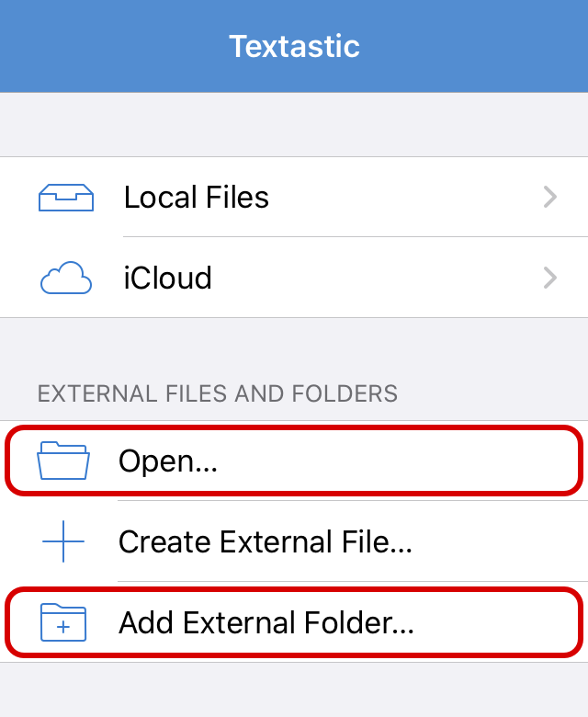Open the iCloud location
The width and height of the screenshot is (588, 717).
pos(294,278)
